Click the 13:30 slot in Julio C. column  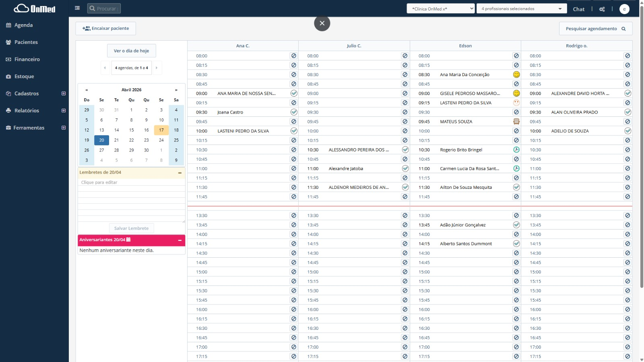pos(354,215)
